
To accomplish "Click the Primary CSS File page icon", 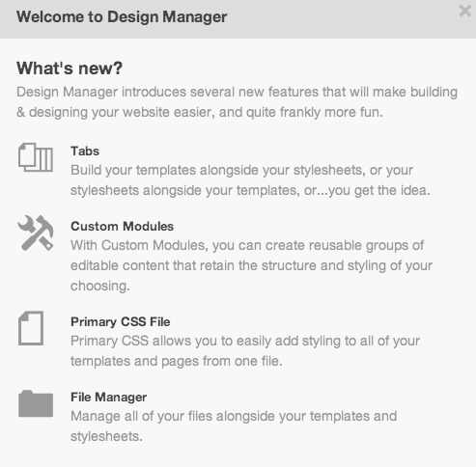I will [x=31, y=328].
